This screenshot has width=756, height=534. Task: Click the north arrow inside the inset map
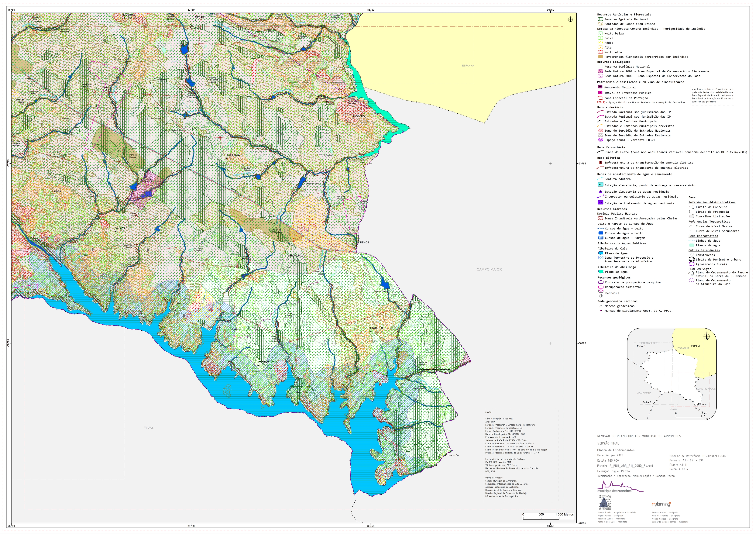click(x=707, y=336)
